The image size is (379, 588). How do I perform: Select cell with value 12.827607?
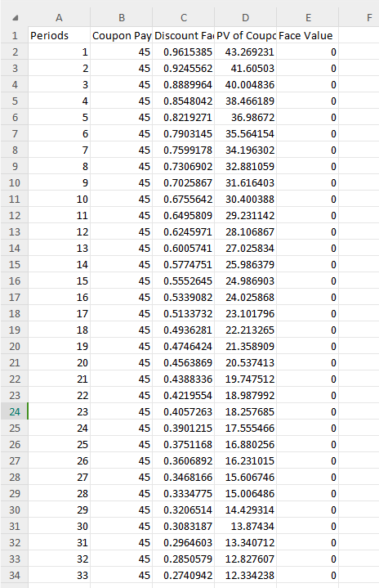coord(245,559)
